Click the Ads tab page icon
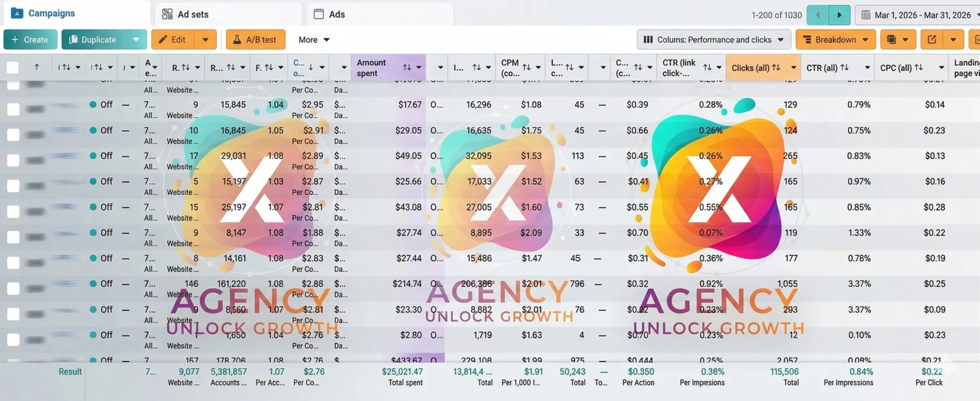The height and width of the screenshot is (401, 980). (319, 14)
